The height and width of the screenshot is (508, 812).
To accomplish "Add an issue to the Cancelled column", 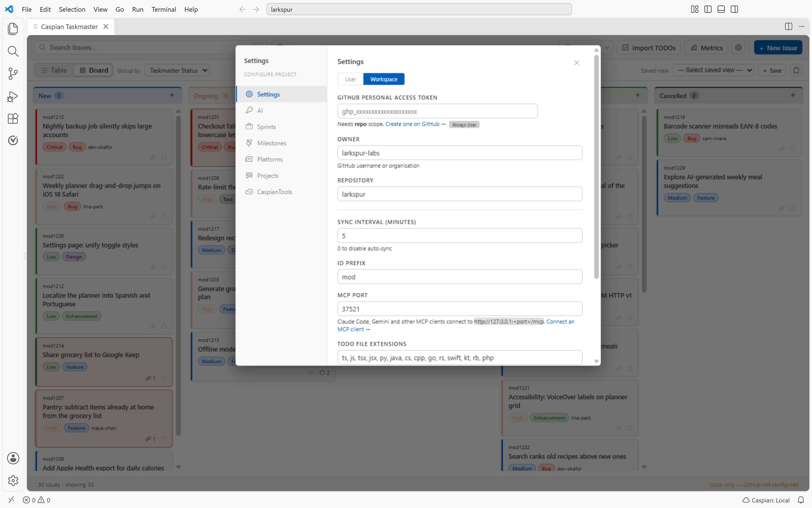I will pyautogui.click(x=793, y=96).
